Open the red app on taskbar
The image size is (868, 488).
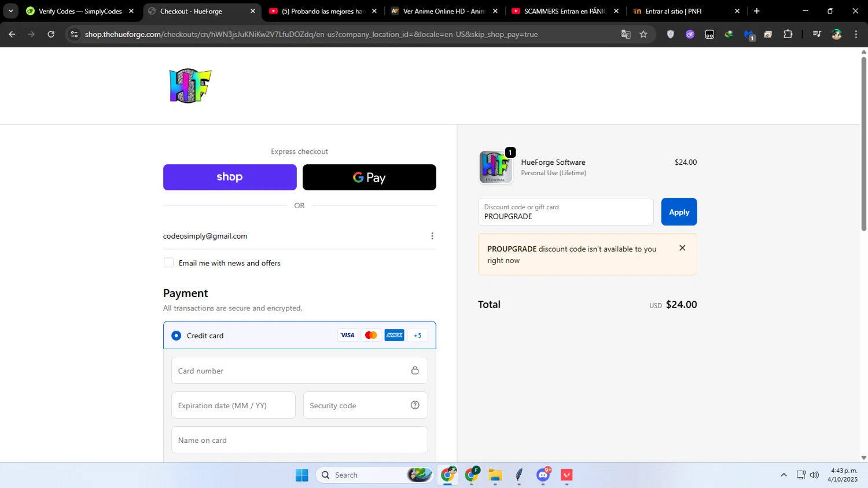click(x=567, y=475)
